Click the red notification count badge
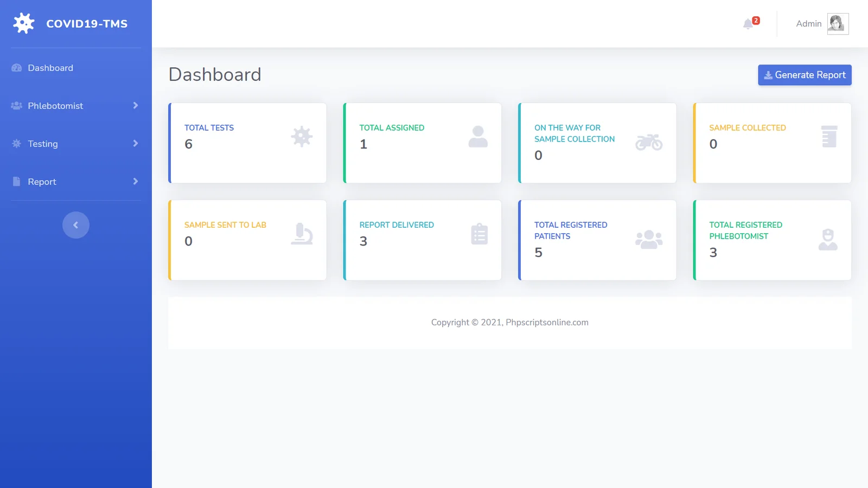 click(756, 21)
